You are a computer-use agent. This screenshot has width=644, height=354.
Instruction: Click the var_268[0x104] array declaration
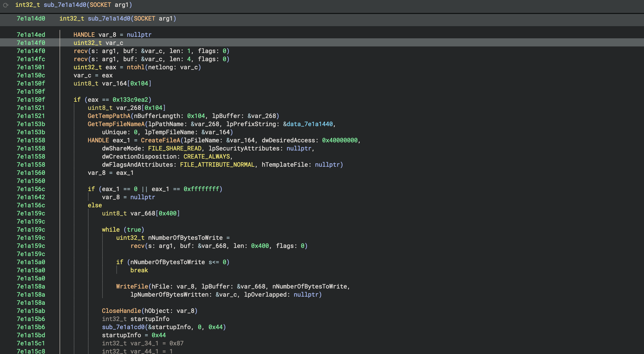point(127,108)
